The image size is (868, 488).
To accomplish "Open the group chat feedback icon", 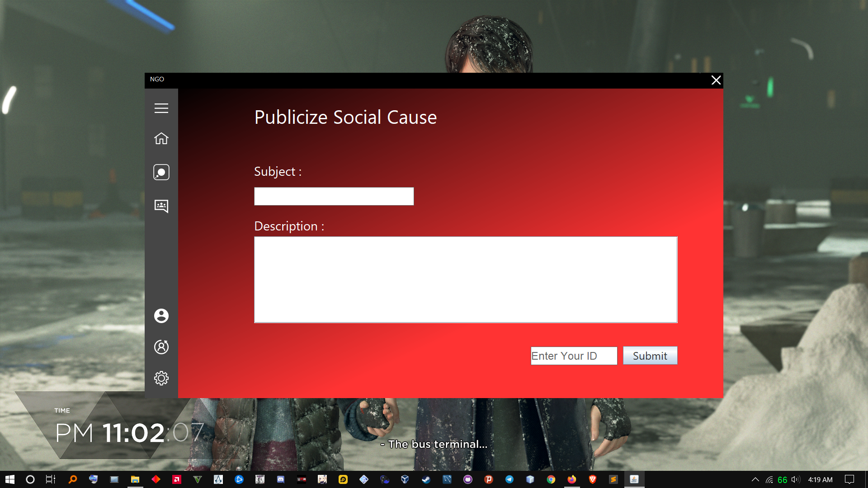I will [161, 206].
